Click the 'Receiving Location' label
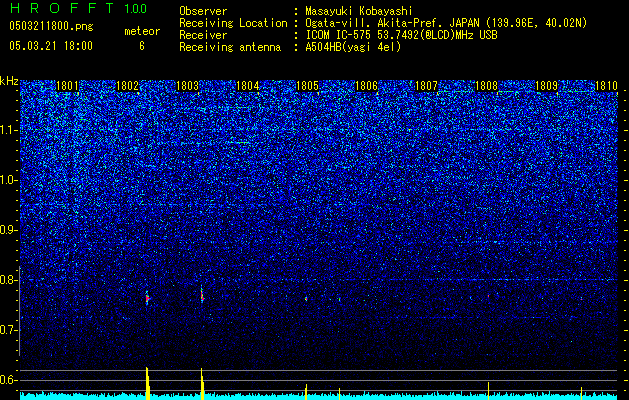 point(233,23)
